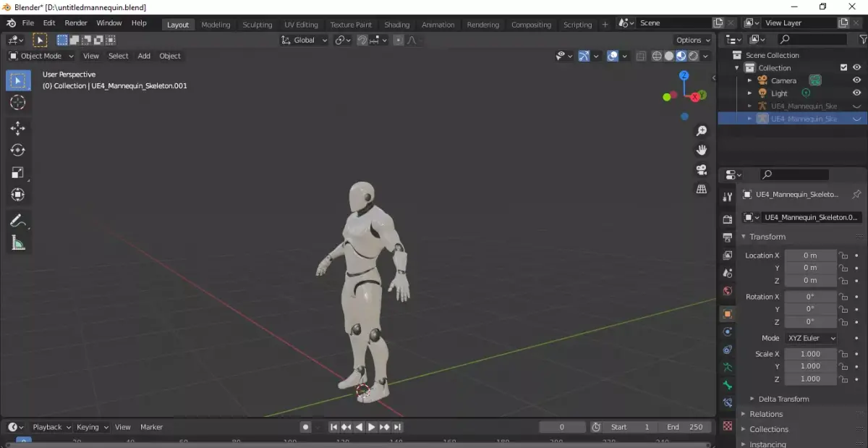The image size is (868, 448).
Task: Play the animation forward
Action: pyautogui.click(x=372, y=427)
